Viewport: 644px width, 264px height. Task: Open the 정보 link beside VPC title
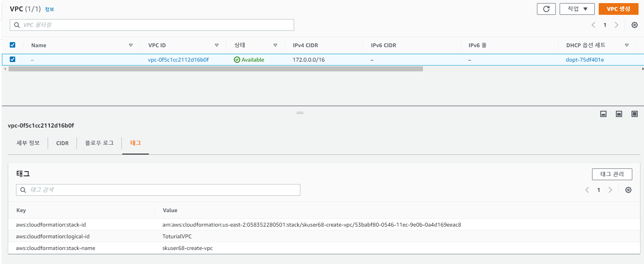(x=50, y=9)
